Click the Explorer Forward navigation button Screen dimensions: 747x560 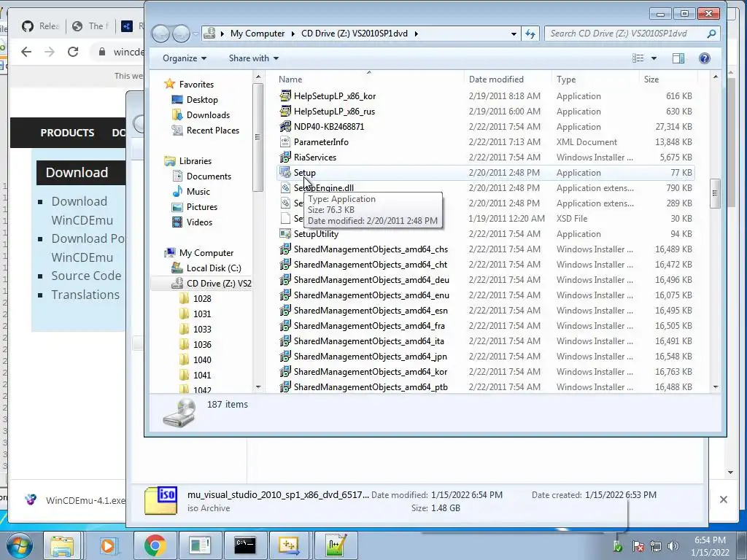click(181, 34)
